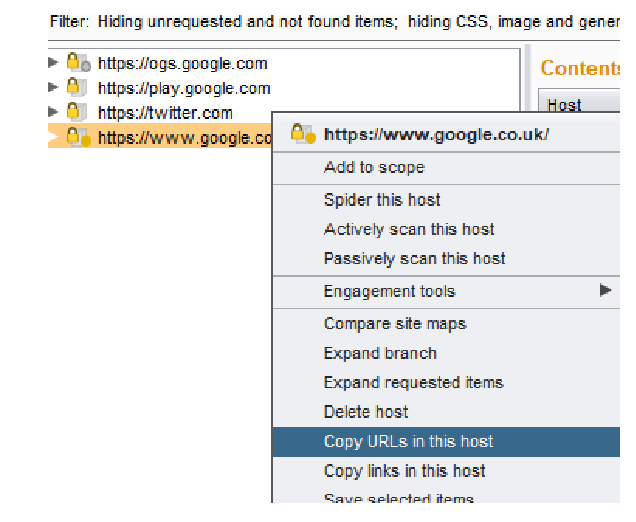Select Actively scan this host
The width and height of the screenshot is (636, 522).
tap(409, 229)
